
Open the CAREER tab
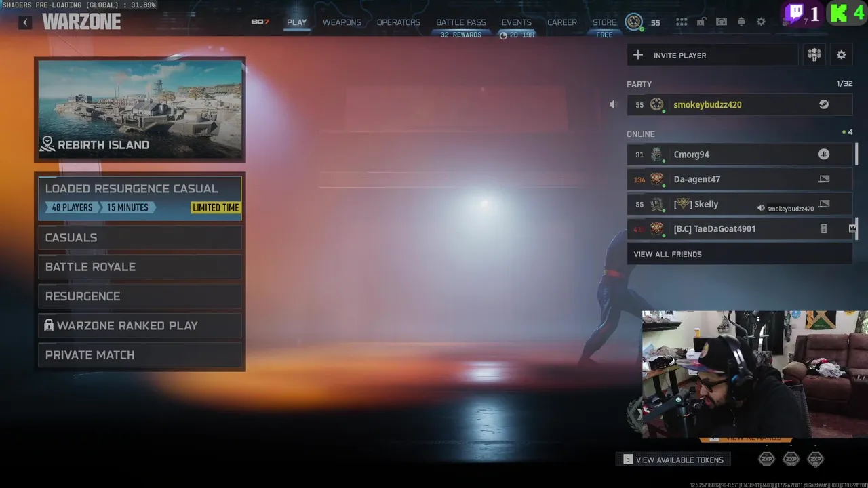tap(562, 22)
